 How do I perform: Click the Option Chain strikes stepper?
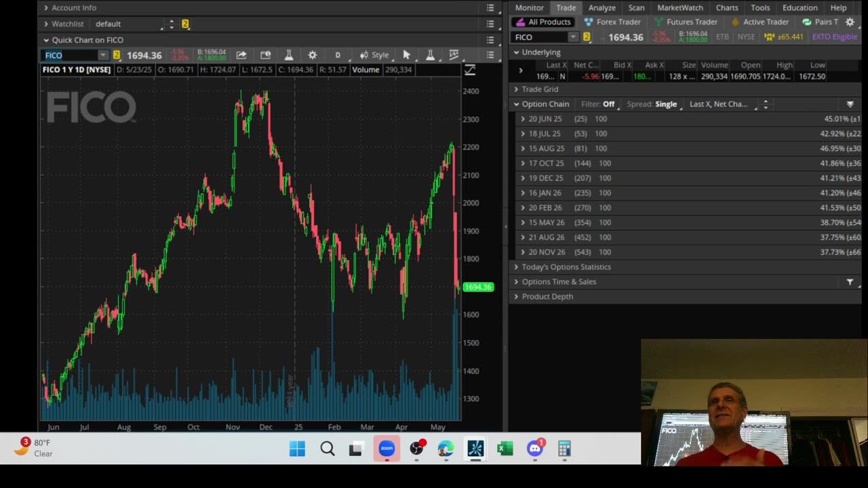(x=766, y=104)
